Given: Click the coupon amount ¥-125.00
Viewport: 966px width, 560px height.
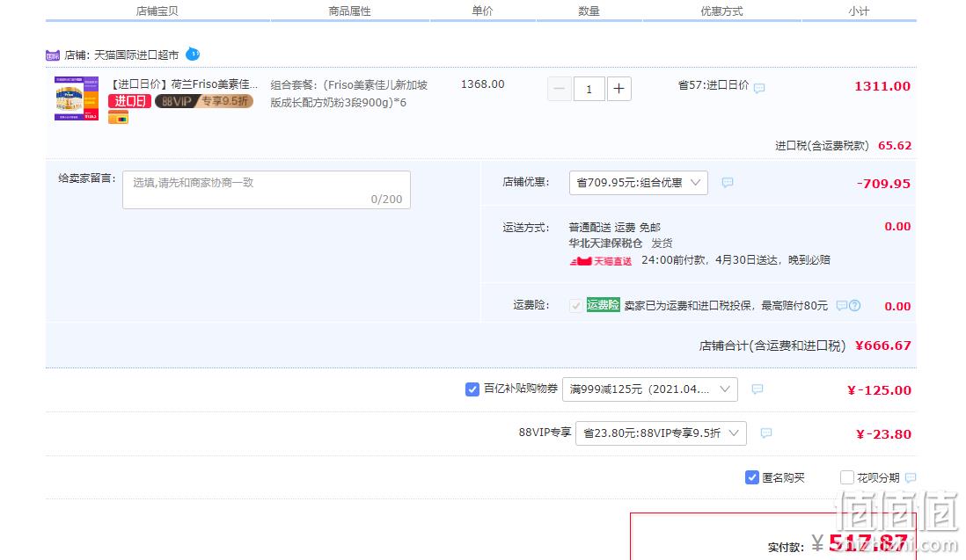Looking at the screenshot, I should [x=879, y=390].
